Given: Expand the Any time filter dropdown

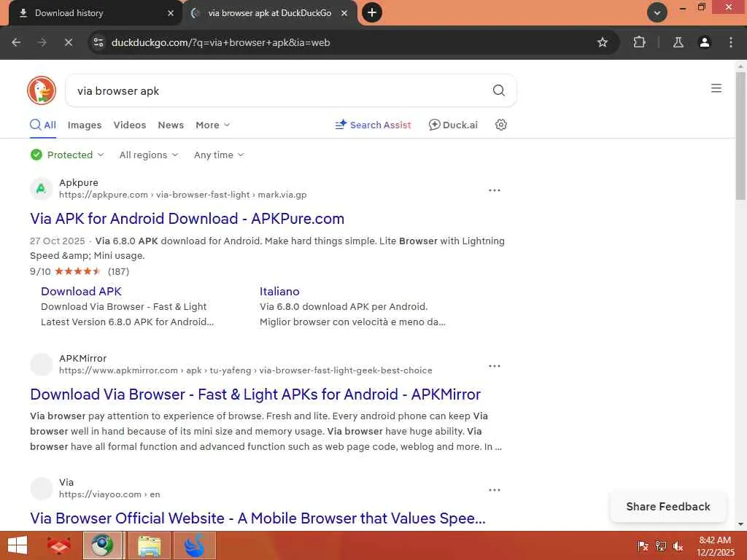Looking at the screenshot, I should click(x=219, y=155).
